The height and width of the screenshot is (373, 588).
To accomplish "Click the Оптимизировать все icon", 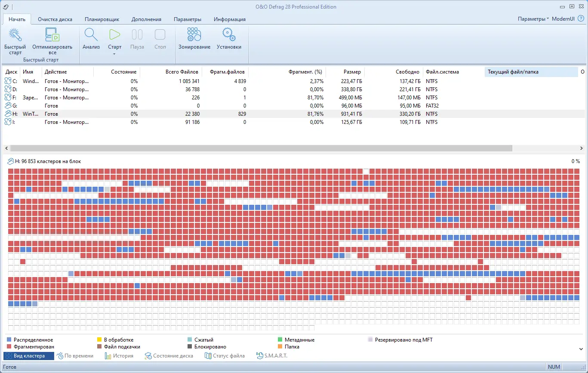I will pyautogui.click(x=52, y=34).
